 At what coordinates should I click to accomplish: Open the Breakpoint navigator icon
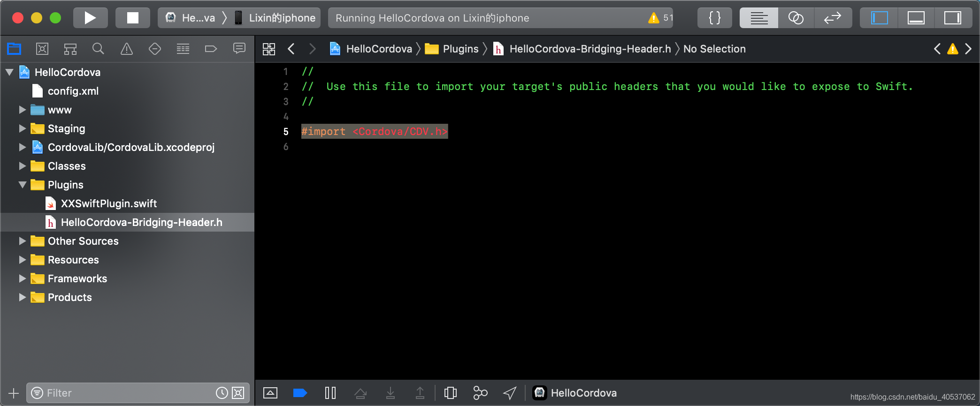tap(211, 49)
